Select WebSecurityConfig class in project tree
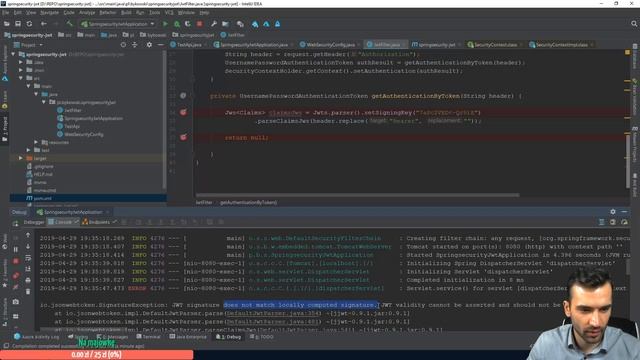Viewport: 640px width, 360px height. tap(80, 134)
